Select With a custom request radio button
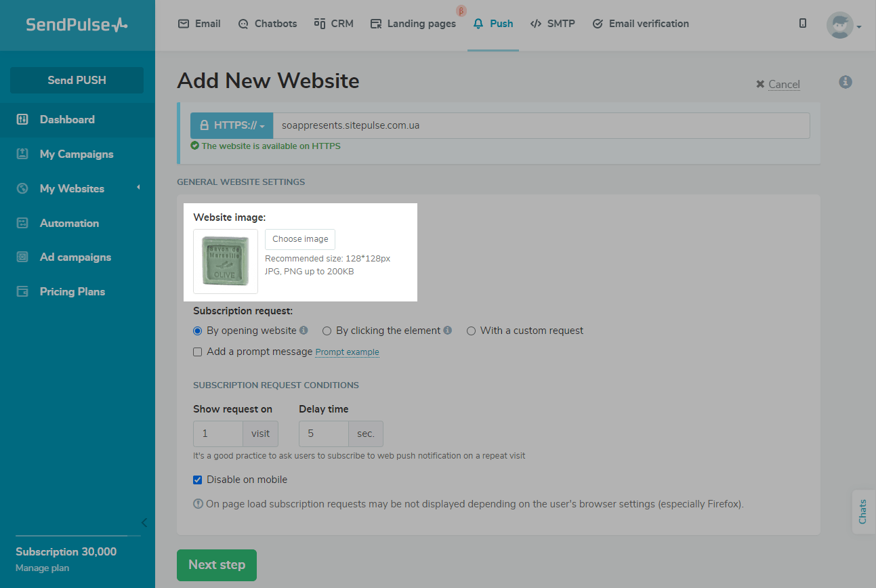The width and height of the screenshot is (876, 588). point(471,331)
